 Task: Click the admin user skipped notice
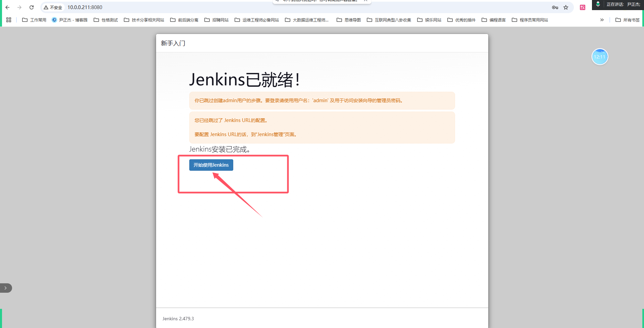[322, 100]
